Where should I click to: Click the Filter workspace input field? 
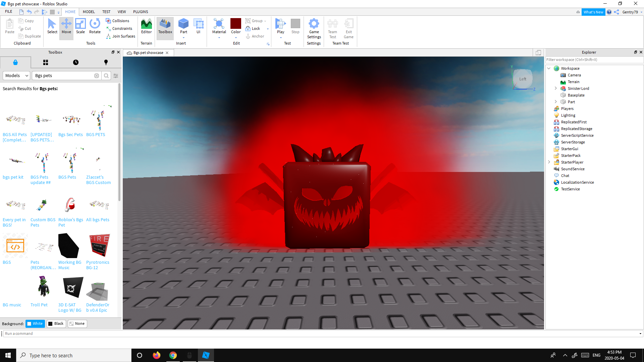594,60
